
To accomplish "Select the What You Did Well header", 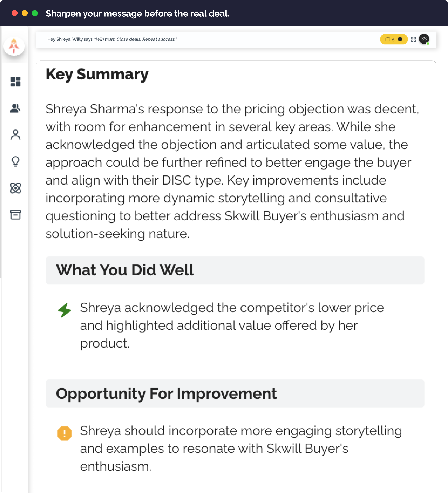I will (235, 270).
